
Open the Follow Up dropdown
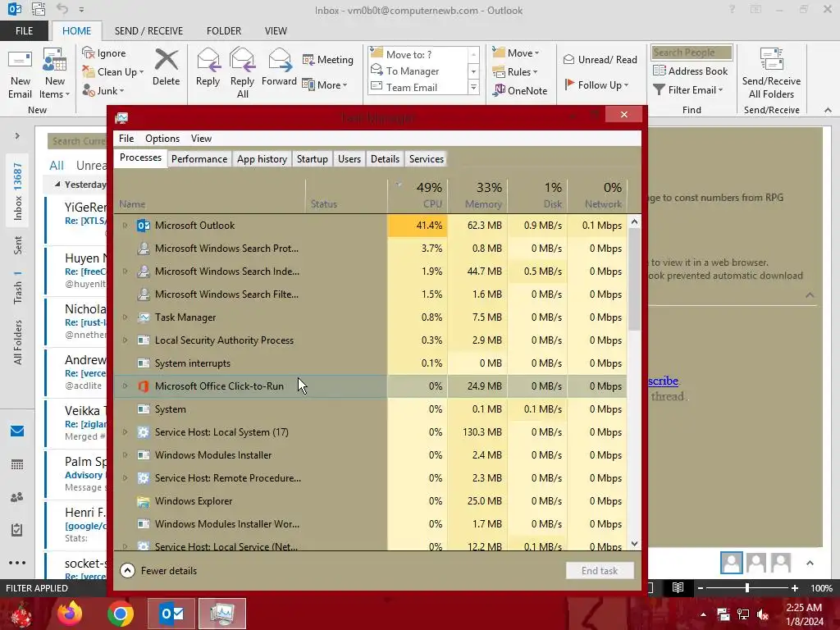(x=597, y=84)
